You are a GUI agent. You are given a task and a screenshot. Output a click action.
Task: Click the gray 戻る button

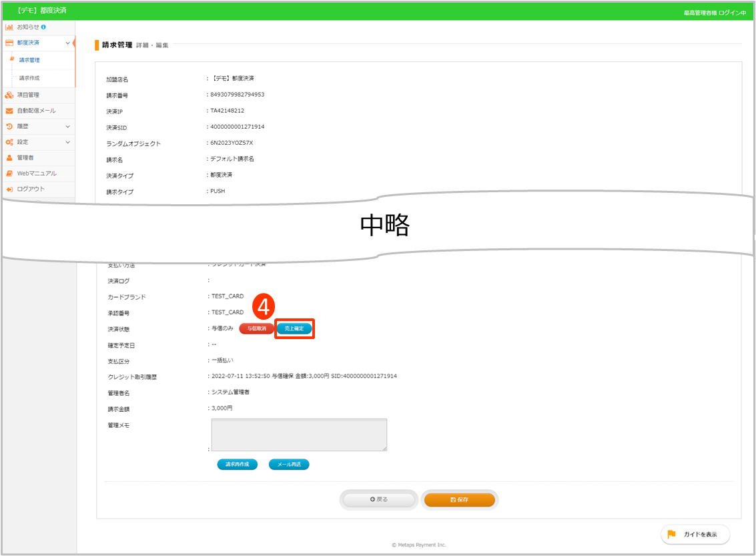tap(379, 499)
